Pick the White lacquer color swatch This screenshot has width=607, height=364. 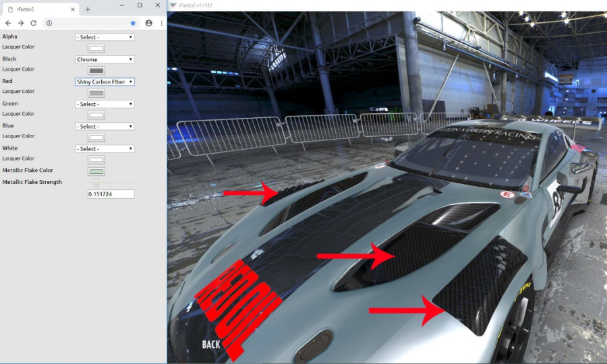pyautogui.click(x=96, y=160)
